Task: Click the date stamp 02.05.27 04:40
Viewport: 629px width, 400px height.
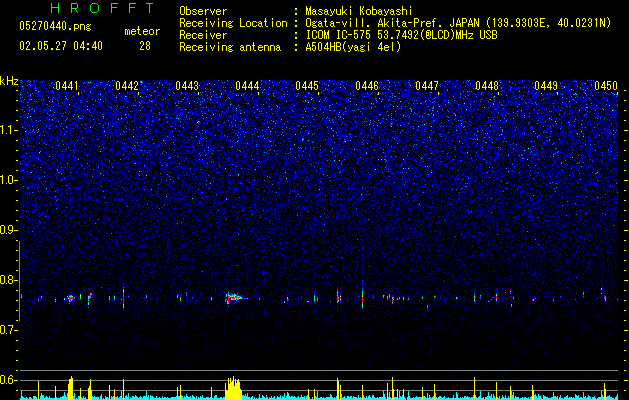Action: click(61, 46)
